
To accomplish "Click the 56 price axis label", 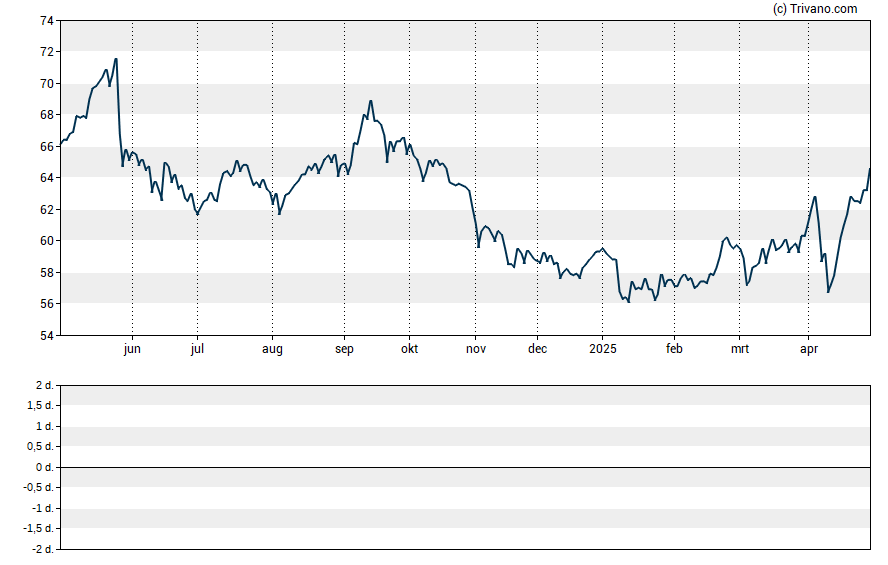I will (46, 304).
